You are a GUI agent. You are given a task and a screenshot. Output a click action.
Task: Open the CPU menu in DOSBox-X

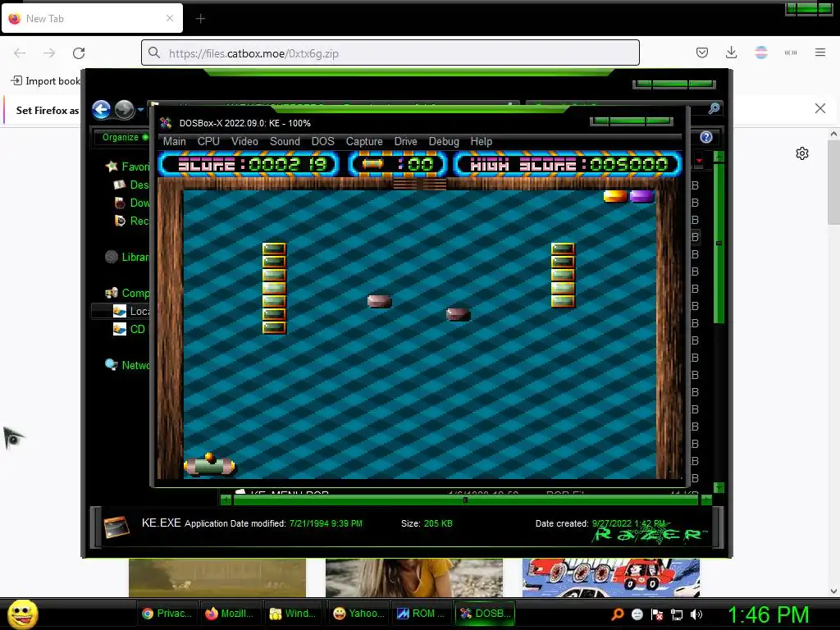coord(208,141)
